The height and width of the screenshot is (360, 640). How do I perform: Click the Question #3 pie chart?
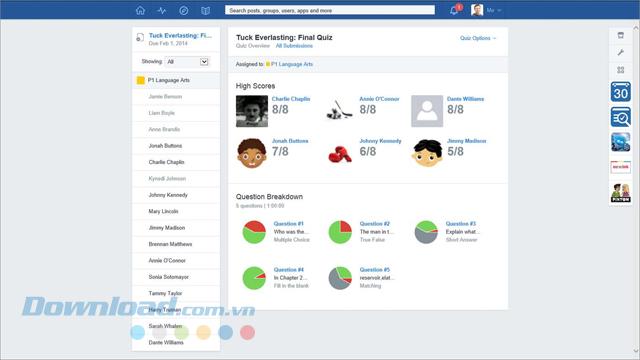tap(426, 232)
